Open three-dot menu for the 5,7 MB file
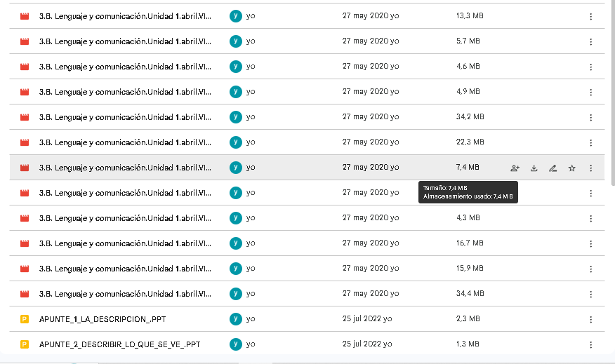Viewport: 615px width, 364px height. (590, 42)
